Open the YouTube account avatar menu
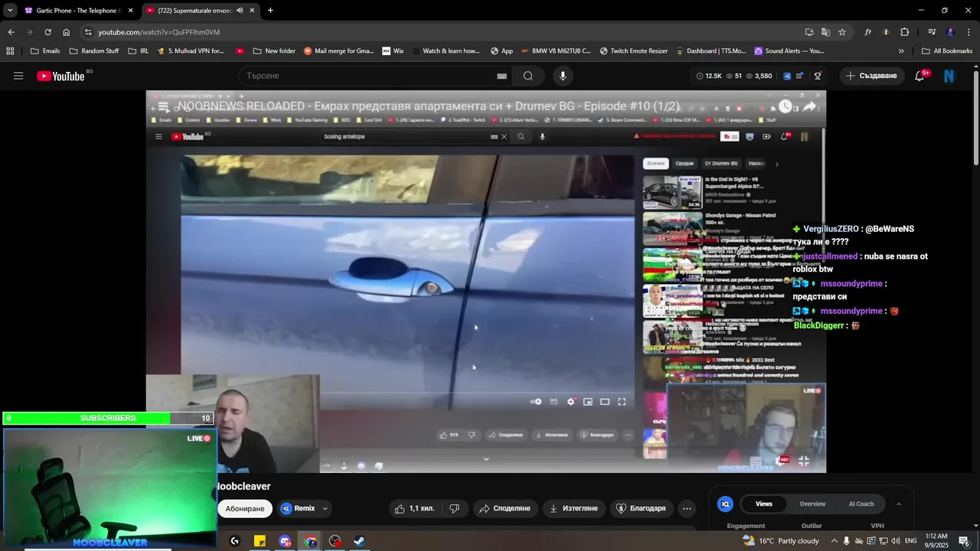Screen dimensions: 980x551 [x=949, y=76]
